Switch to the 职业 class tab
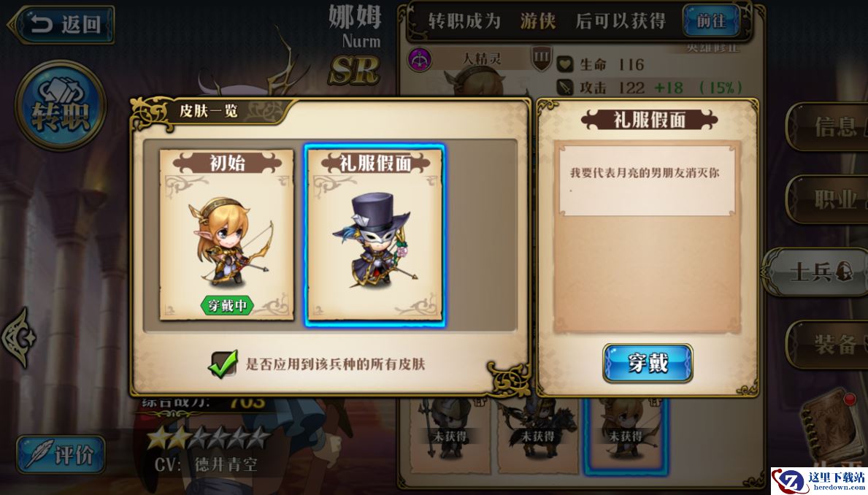Screen dimensions: 868x495 click(x=829, y=199)
